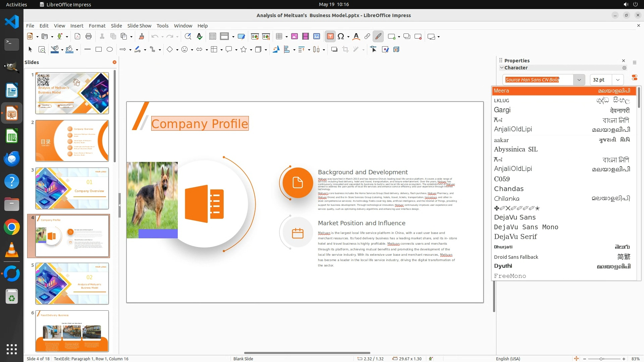Select slide 5 thumbnail in Slides panel
This screenshot has height=362, width=644.
(72, 284)
